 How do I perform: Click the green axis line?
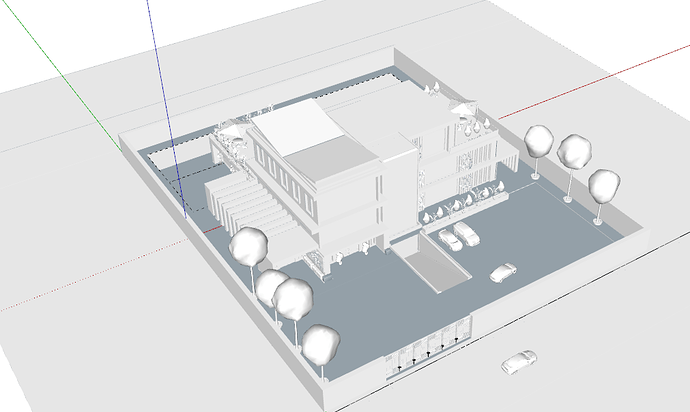[62, 75]
